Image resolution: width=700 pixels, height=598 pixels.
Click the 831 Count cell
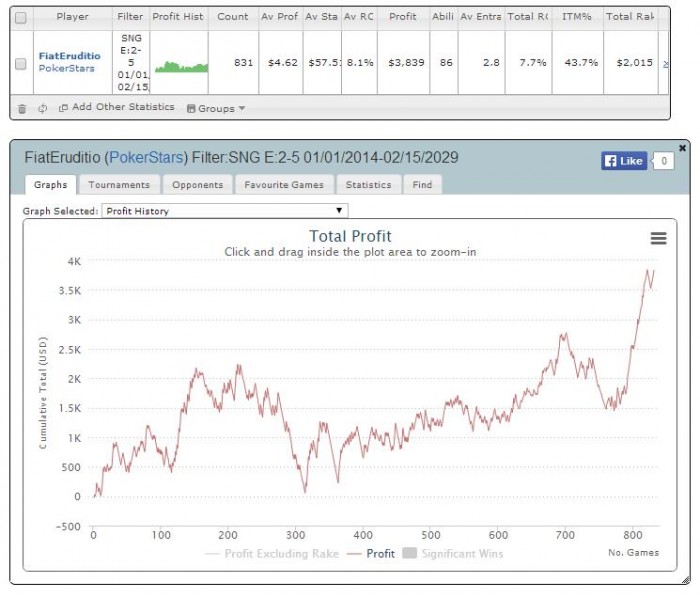pos(233,62)
